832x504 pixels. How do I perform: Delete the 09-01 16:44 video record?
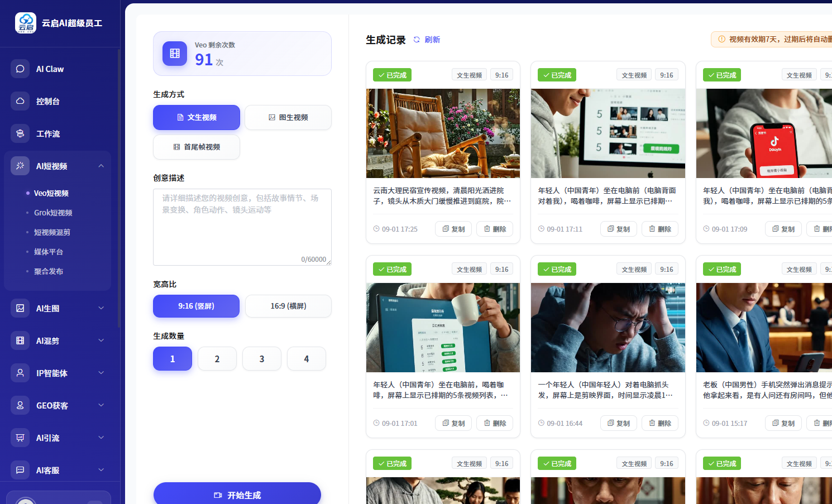click(660, 423)
